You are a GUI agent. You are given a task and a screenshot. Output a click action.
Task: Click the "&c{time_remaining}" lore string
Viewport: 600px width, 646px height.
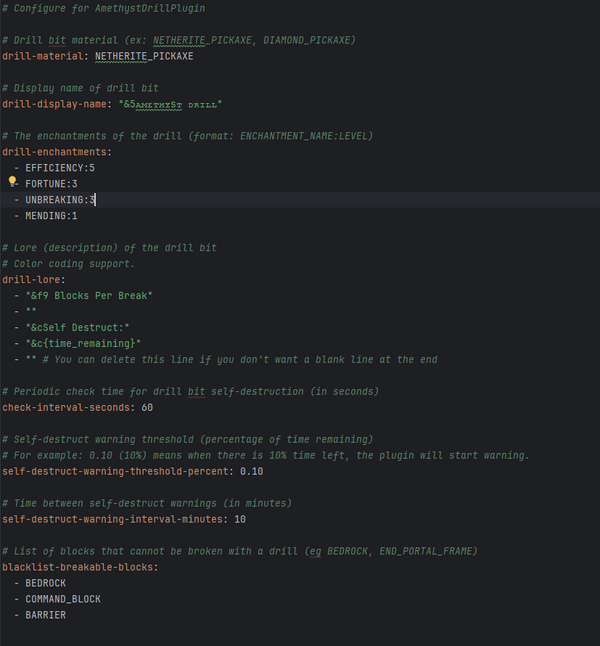click(83, 344)
